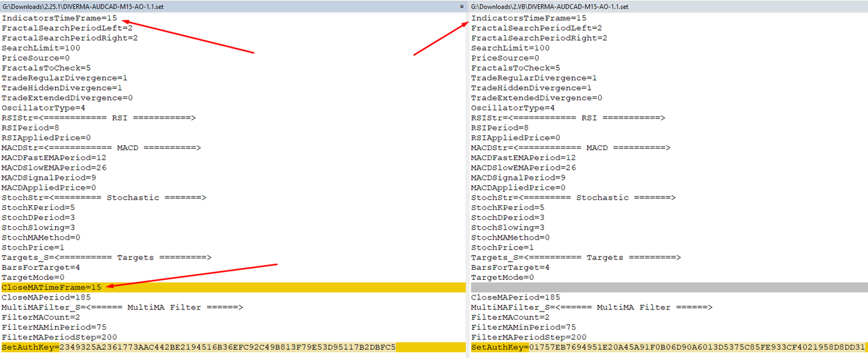The height and width of the screenshot is (358, 868).
Task: Click SetAuthKey line starting 2349325A
Action: point(233,347)
